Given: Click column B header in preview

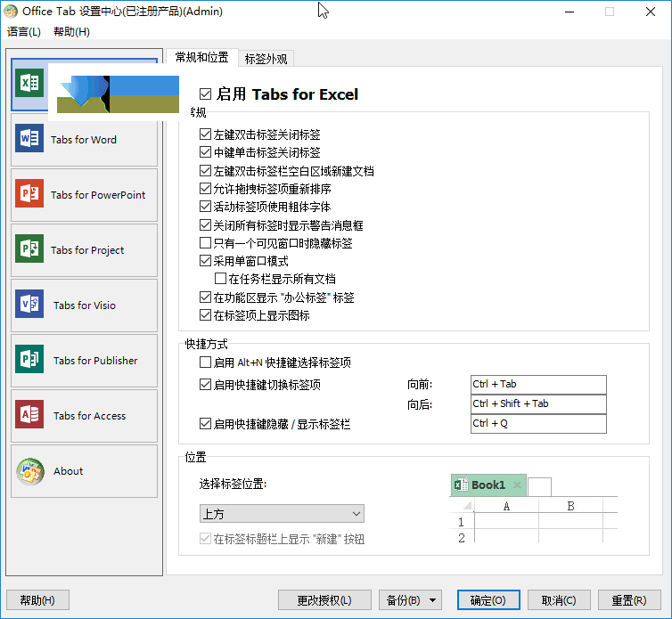Looking at the screenshot, I should tap(570, 506).
